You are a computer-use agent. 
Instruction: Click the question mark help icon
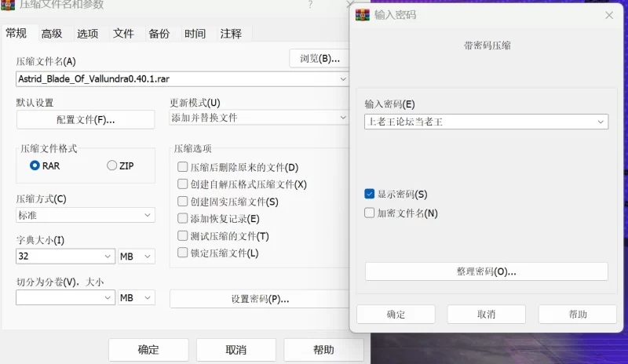tap(310, 5)
